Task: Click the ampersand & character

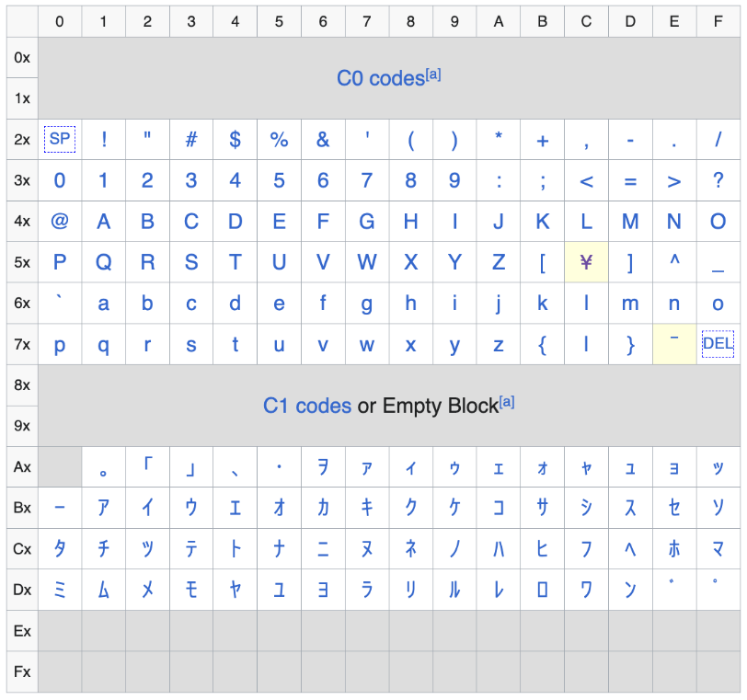Action: 323,140
